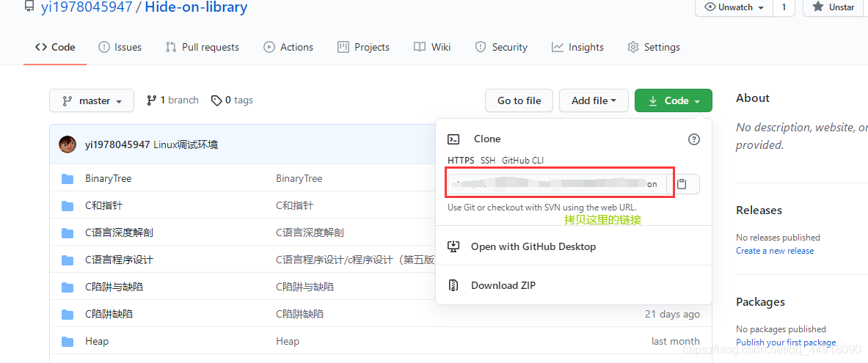
Task: Click the C陷阱缺陷 commit message
Action: [x=299, y=315]
